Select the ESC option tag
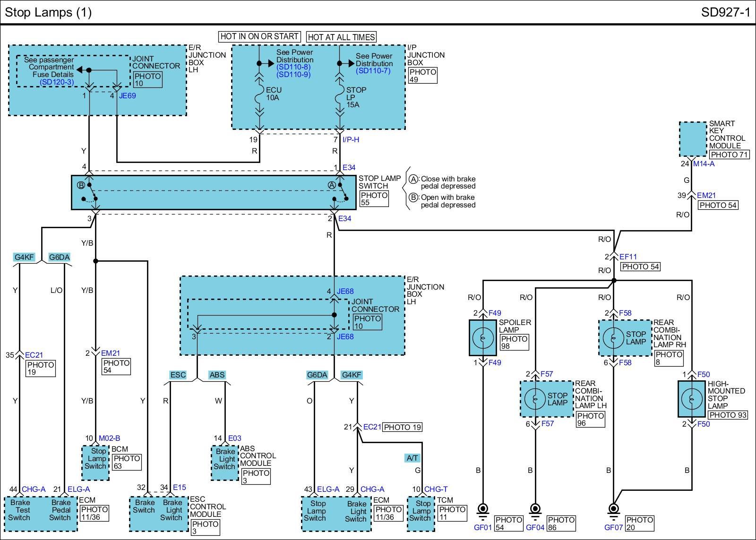 (178, 375)
